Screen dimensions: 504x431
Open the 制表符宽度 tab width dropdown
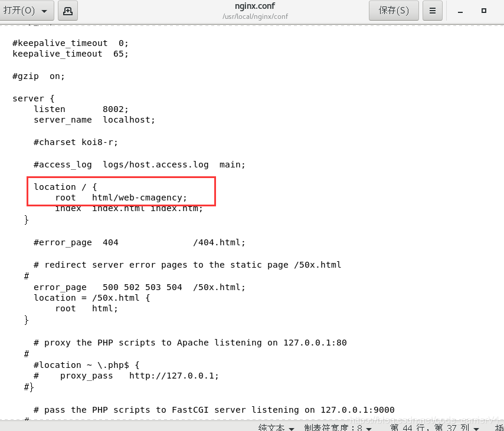(x=338, y=427)
